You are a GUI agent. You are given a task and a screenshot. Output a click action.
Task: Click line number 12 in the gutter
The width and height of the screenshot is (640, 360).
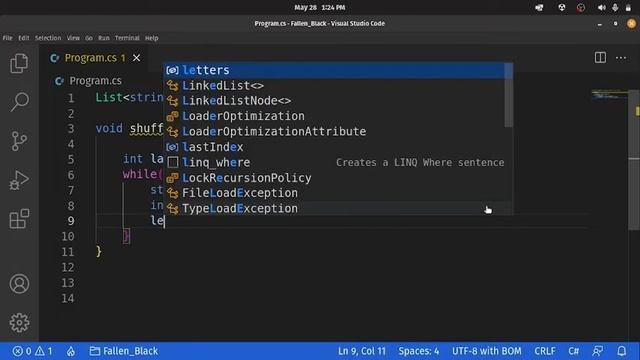pos(68,267)
